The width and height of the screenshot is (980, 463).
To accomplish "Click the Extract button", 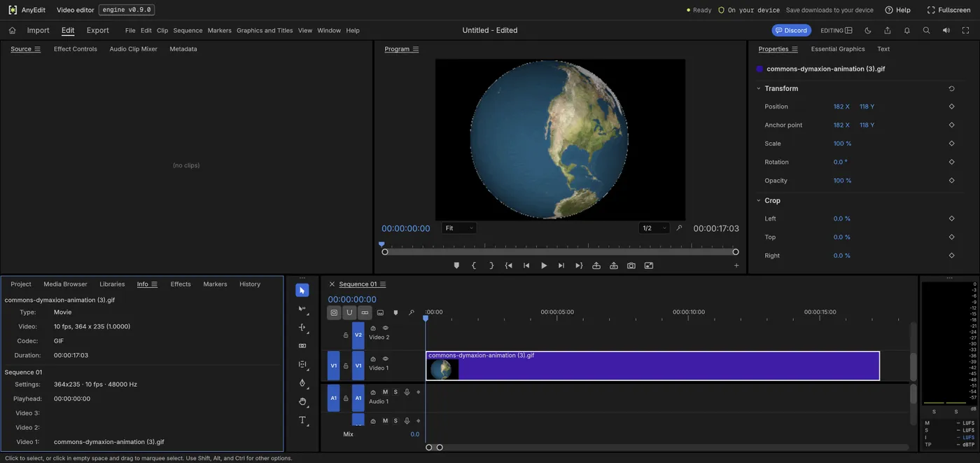I will pos(614,265).
